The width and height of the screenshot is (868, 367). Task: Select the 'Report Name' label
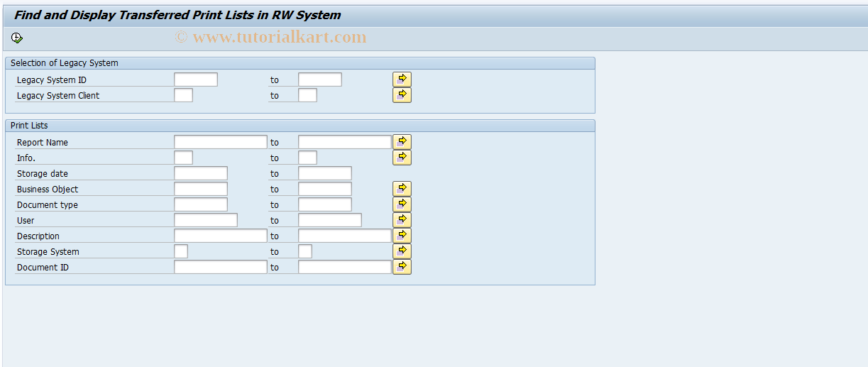[x=43, y=143]
